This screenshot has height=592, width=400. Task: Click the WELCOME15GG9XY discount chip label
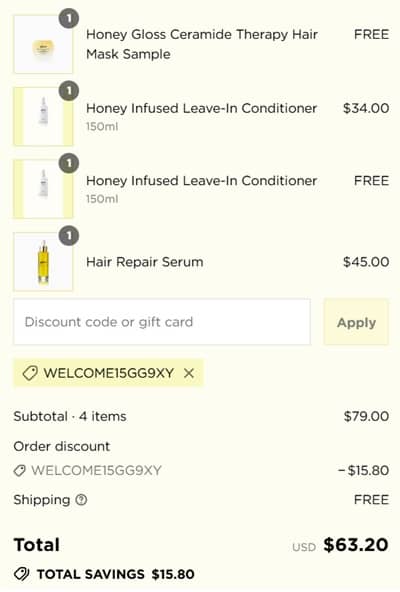pos(109,373)
